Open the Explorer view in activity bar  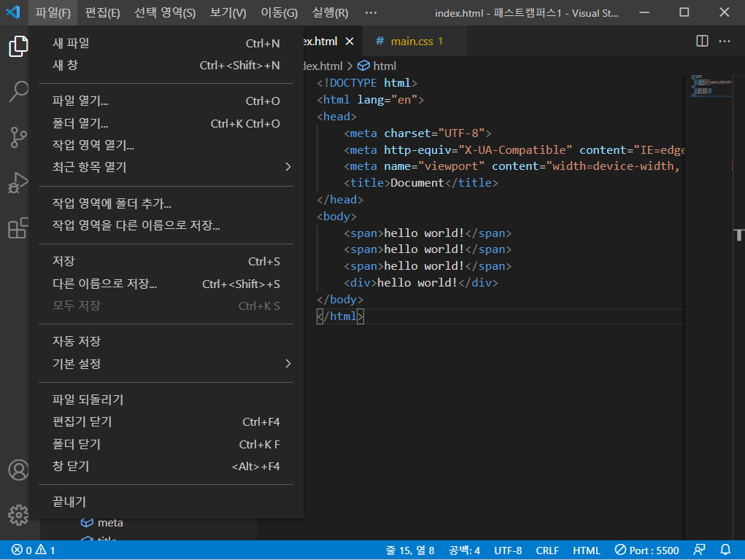[x=18, y=46]
